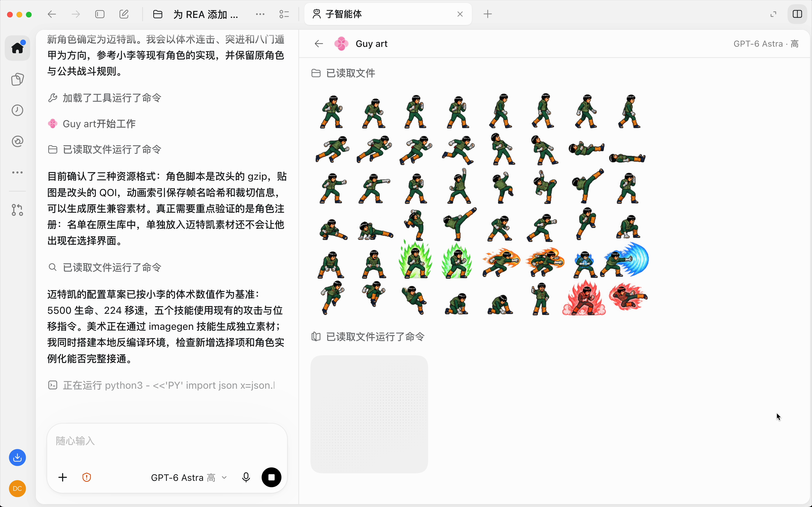Return from Guy art with back arrow
812x507 pixels.
[x=319, y=44]
